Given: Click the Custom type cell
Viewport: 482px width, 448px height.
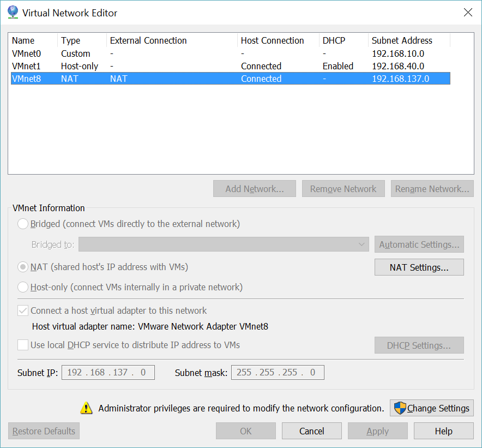Looking at the screenshot, I should point(76,53).
